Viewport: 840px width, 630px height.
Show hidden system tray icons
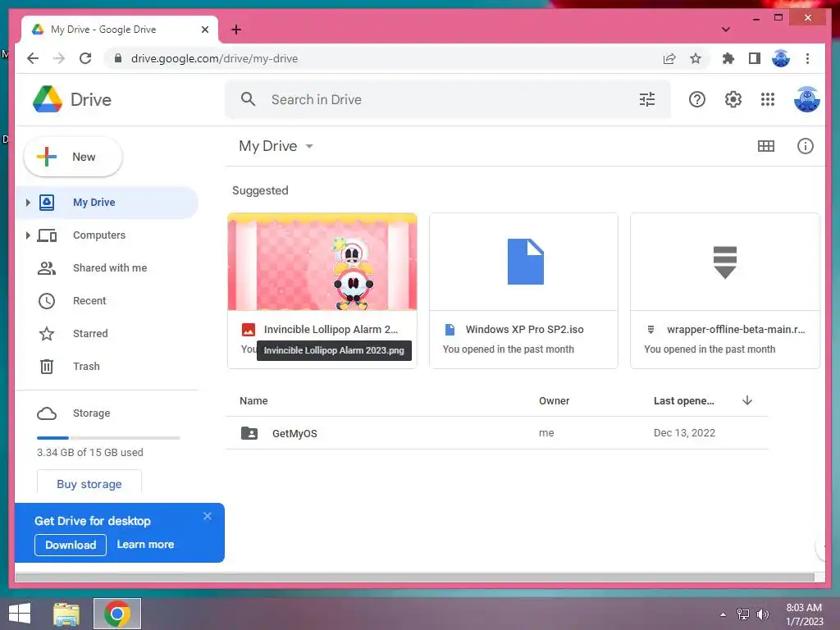coord(723,614)
